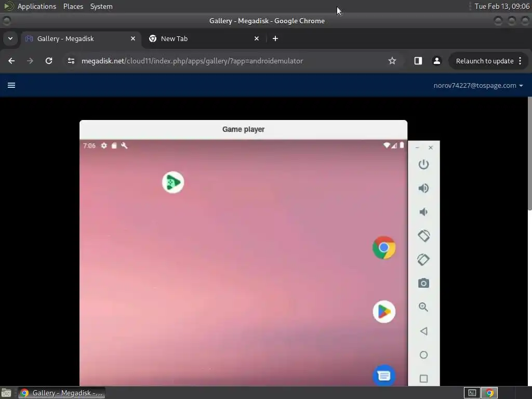Screen dimensions: 532x399
Task: Click the wrench icon in Android status bar
Action: (124, 145)
